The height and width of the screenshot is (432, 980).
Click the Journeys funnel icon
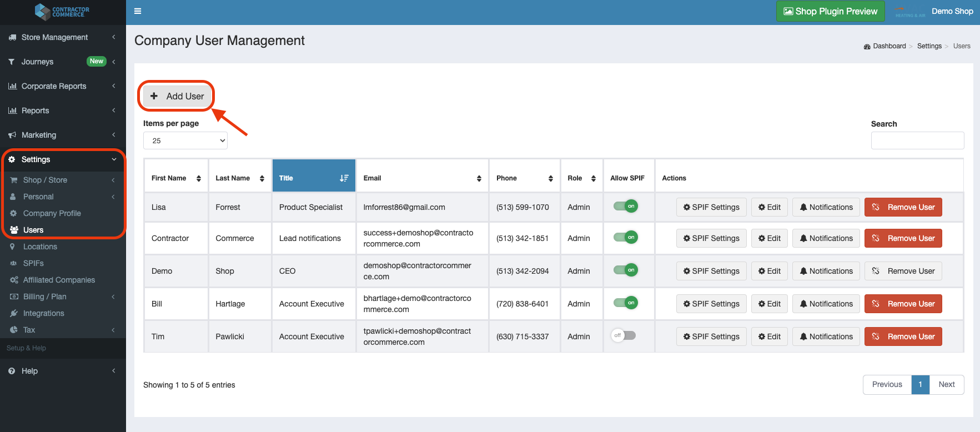(12, 62)
